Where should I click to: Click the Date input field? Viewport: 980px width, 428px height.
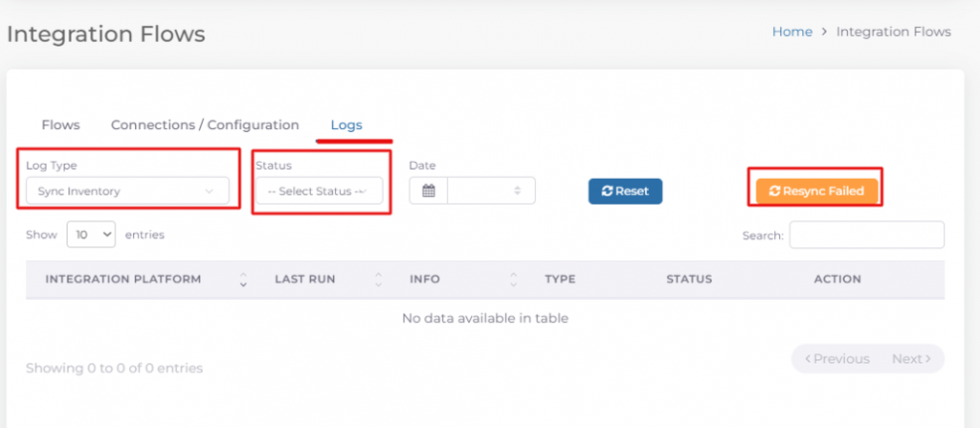[x=491, y=191]
